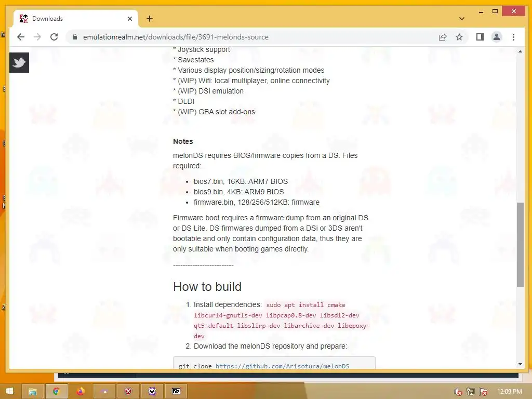The height and width of the screenshot is (399, 532).
Task: Click the Chrome window restore button
Action: pyautogui.click(x=495, y=11)
